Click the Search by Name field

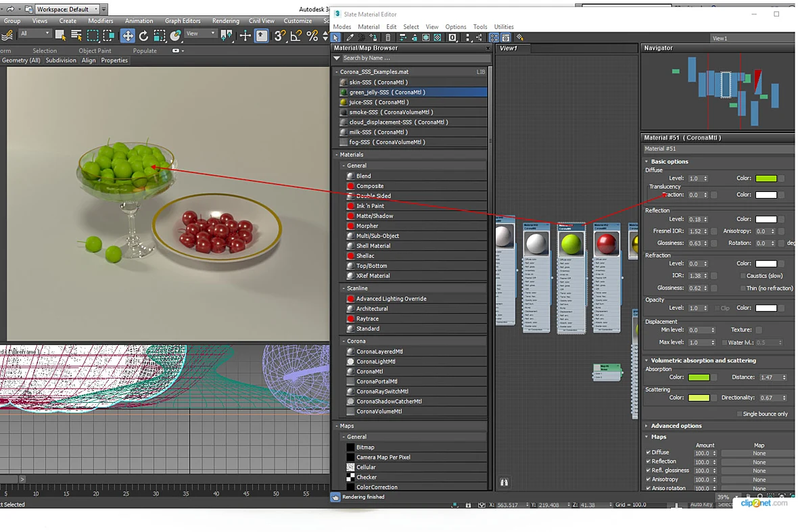[415, 58]
